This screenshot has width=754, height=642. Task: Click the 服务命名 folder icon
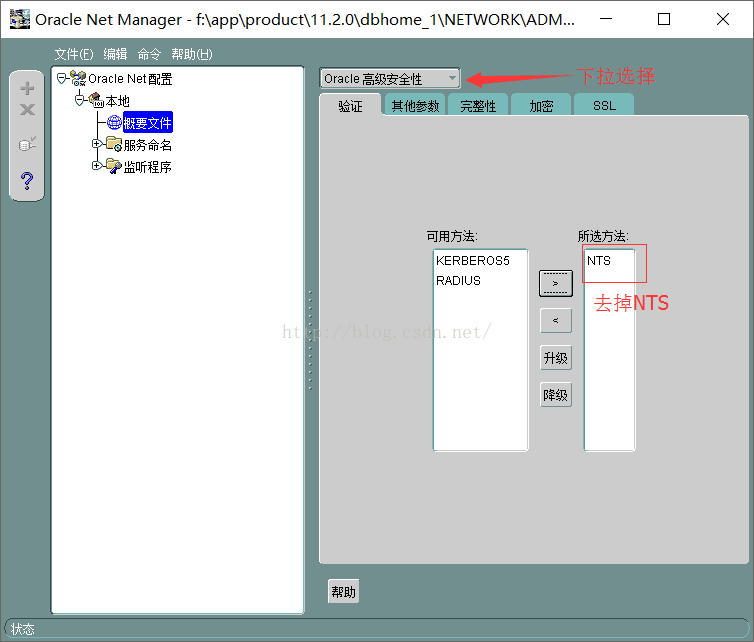click(114, 144)
